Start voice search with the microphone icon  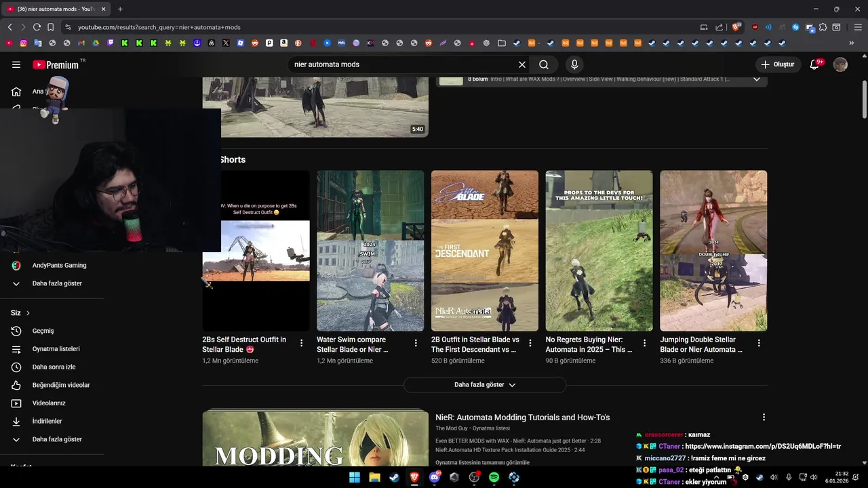574,64
